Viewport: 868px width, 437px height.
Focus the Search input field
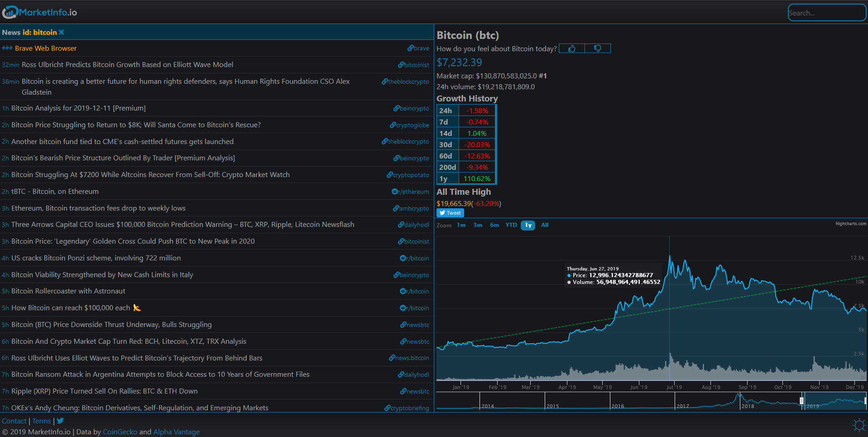(x=827, y=13)
